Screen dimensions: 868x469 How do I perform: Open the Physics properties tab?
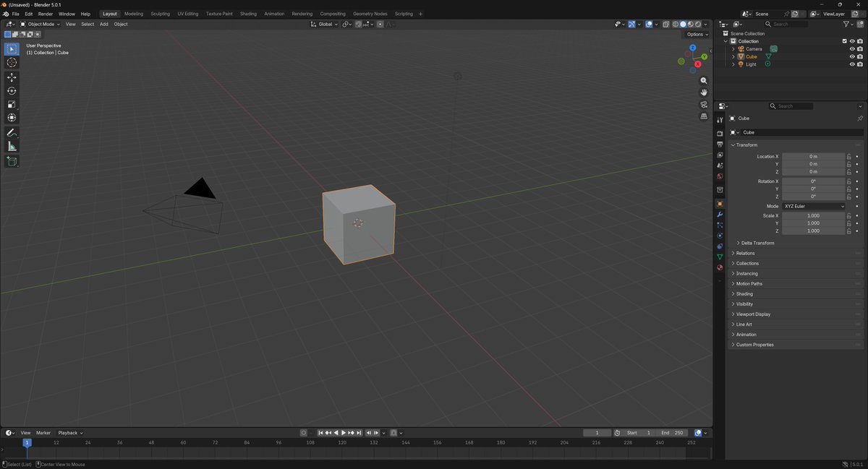(x=720, y=236)
